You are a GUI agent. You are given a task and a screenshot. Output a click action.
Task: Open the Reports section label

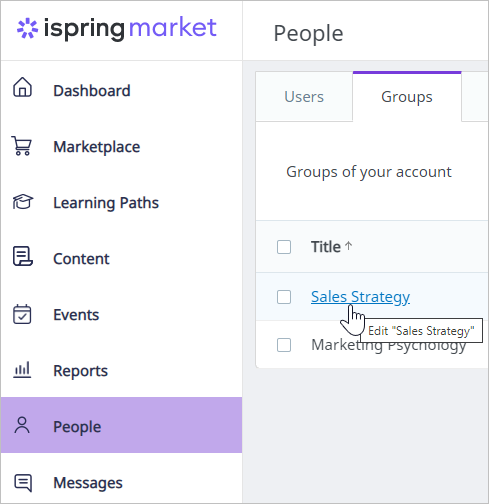80,371
